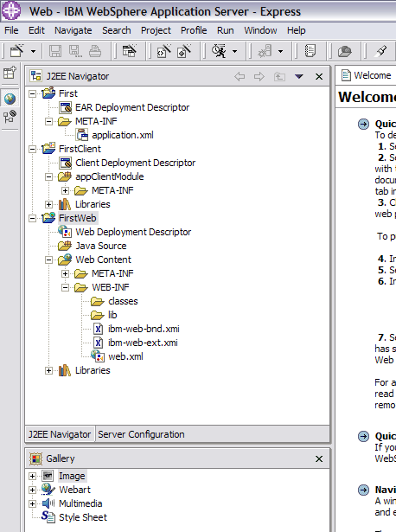This screenshot has height=532, width=396.
Task: Select Web Deployment Descriptor item
Action: click(133, 232)
